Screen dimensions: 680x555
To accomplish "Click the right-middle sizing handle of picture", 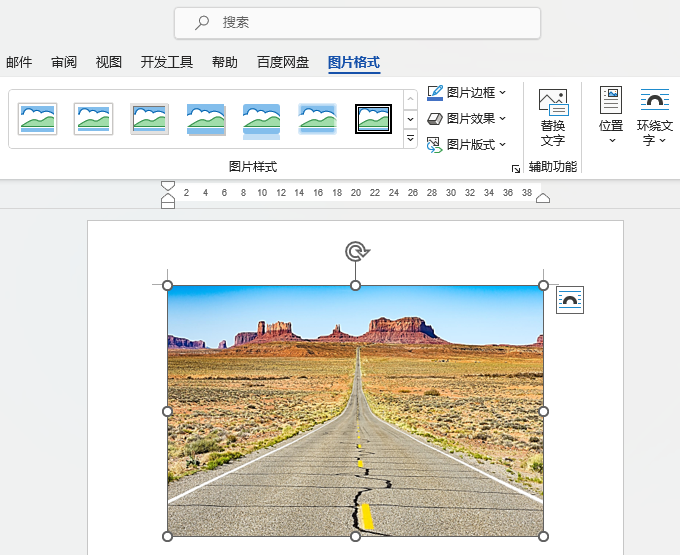I will tap(543, 411).
